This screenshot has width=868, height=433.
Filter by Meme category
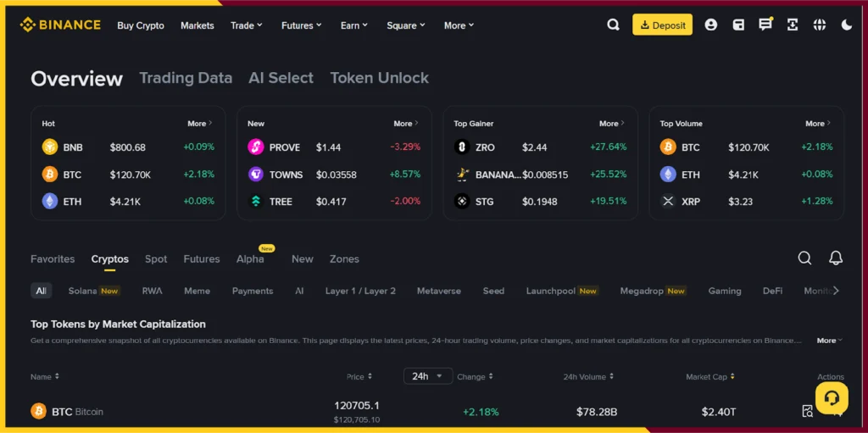tap(197, 291)
